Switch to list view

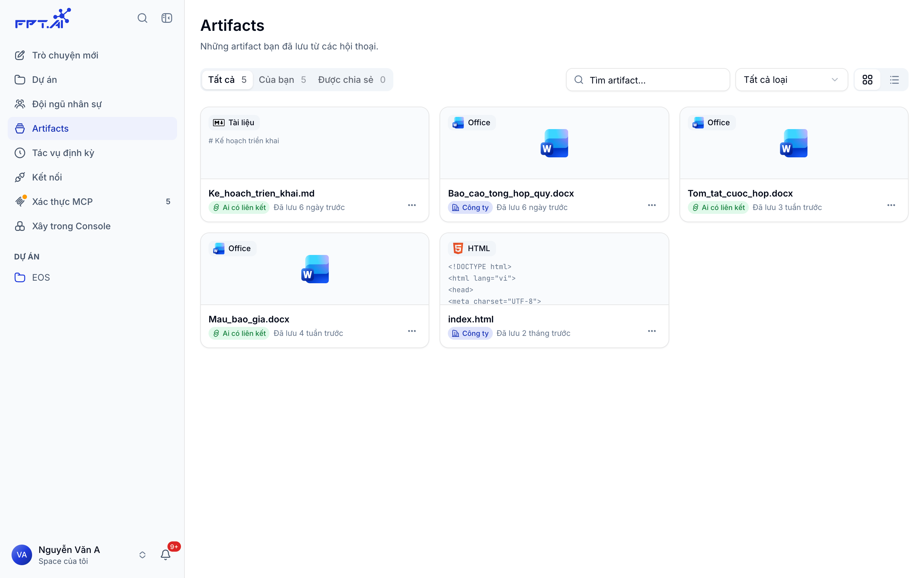(x=894, y=80)
